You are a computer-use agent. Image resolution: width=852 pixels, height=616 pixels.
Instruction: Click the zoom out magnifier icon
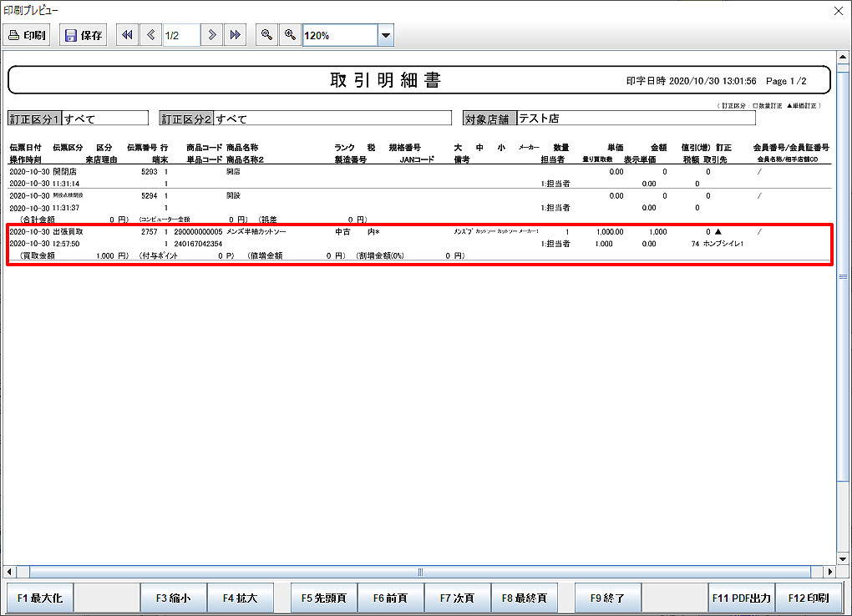[x=266, y=35]
